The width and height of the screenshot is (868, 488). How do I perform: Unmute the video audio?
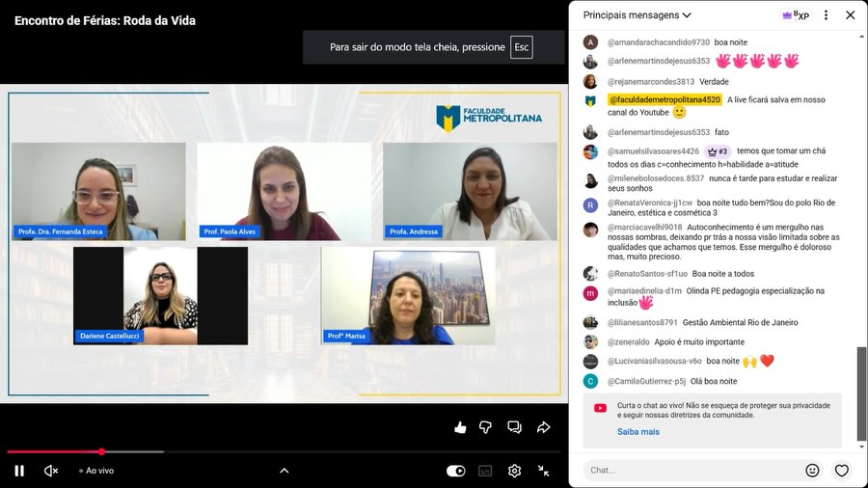tap(51, 471)
